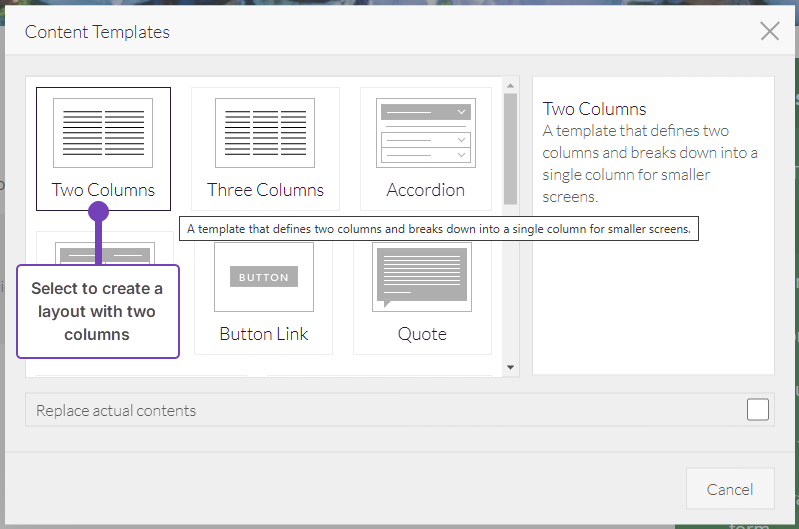Image resolution: width=799 pixels, height=529 pixels.
Task: Click the Three Columns label text
Action: point(265,190)
